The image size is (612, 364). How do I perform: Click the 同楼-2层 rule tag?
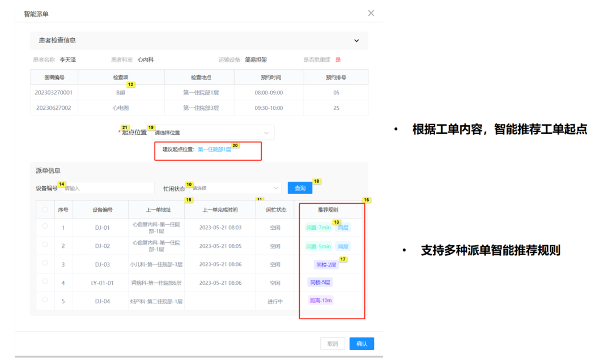pos(326,264)
